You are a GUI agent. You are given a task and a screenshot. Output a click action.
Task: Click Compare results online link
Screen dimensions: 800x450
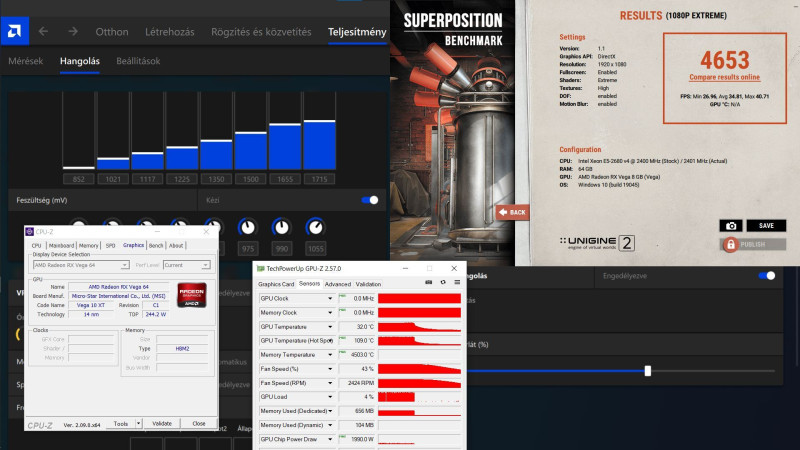pyautogui.click(x=724, y=78)
